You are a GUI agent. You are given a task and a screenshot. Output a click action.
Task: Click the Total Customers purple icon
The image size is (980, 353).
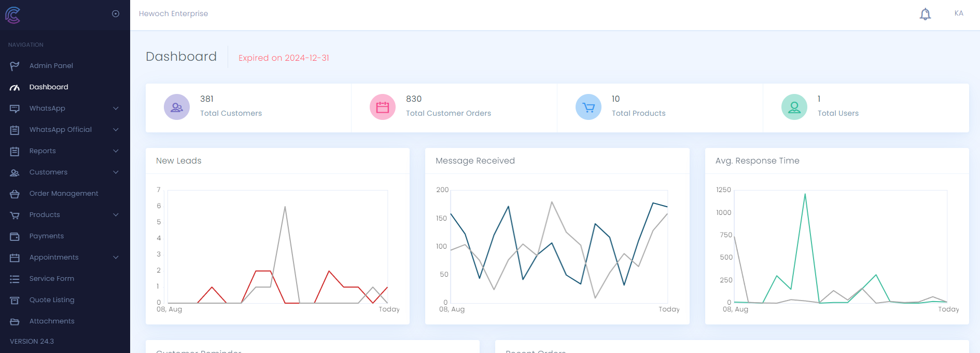click(177, 107)
